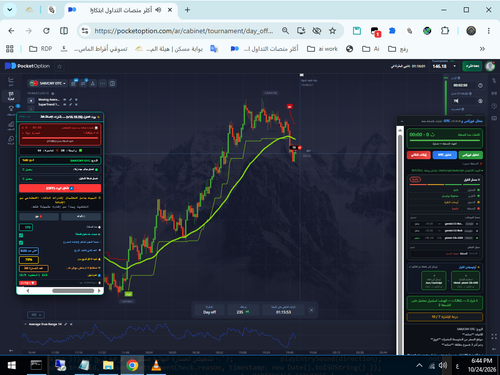Click the browser address bar URL
Viewport: 500px width, 375px height.
point(184,31)
